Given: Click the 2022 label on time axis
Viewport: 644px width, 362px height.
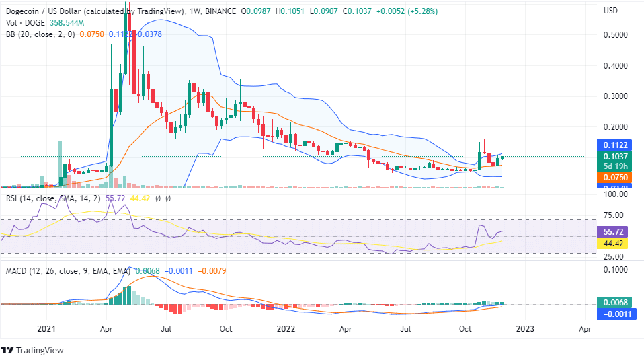Looking at the screenshot, I should (x=286, y=329).
